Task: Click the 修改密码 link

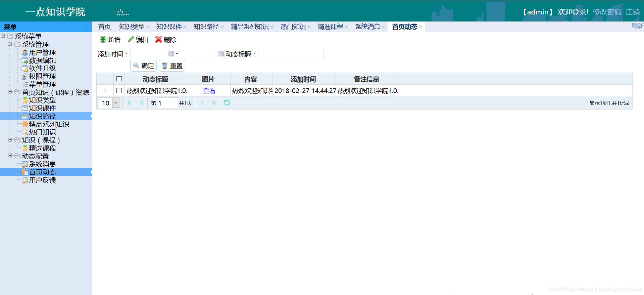Action: click(607, 12)
